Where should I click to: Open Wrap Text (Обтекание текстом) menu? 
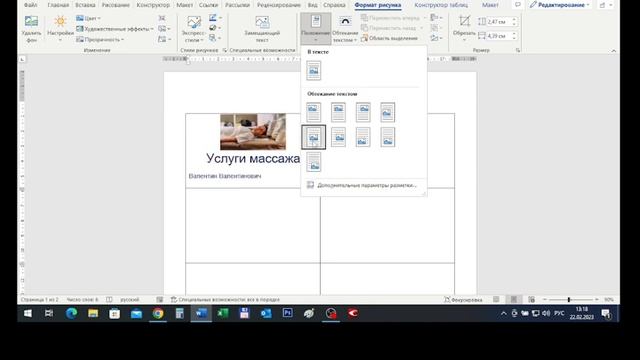click(345, 29)
